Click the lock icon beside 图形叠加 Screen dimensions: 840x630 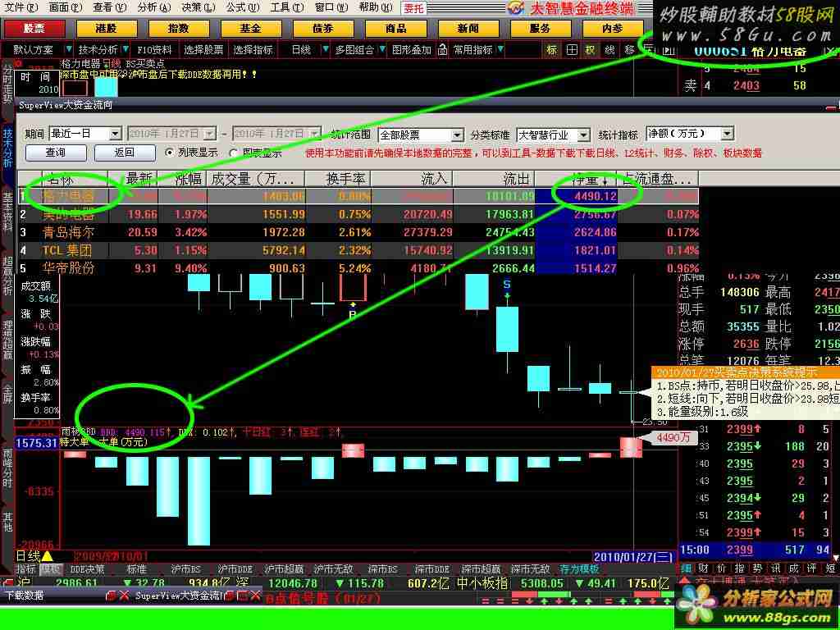pos(442,49)
